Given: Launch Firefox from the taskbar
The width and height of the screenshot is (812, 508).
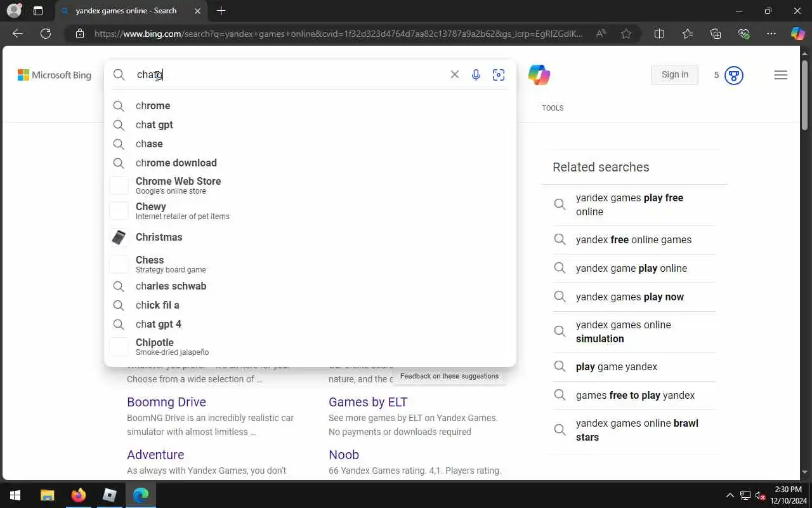Looking at the screenshot, I should [x=79, y=495].
